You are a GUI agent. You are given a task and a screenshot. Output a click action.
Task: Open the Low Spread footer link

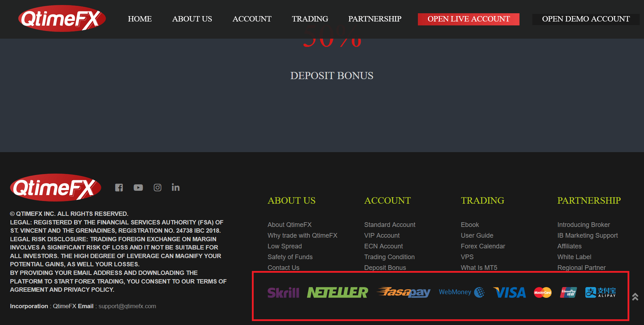click(x=285, y=246)
